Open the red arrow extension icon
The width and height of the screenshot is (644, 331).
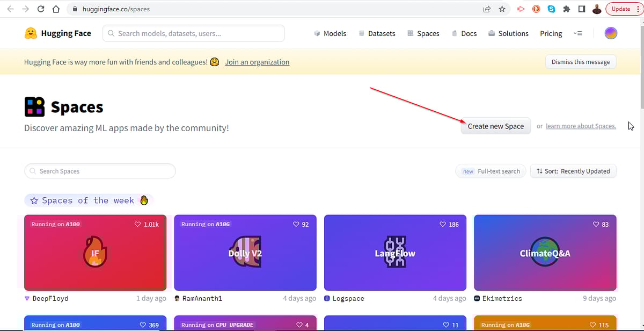click(x=520, y=9)
